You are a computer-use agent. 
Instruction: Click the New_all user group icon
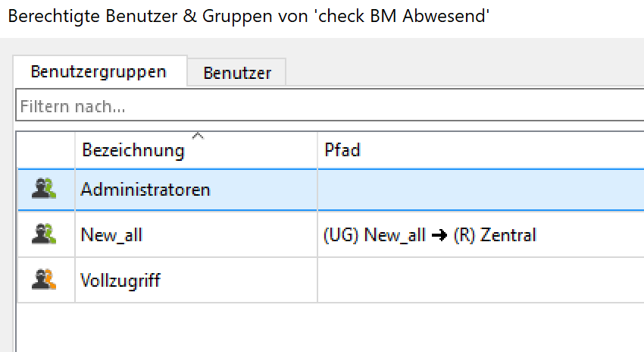click(x=44, y=234)
